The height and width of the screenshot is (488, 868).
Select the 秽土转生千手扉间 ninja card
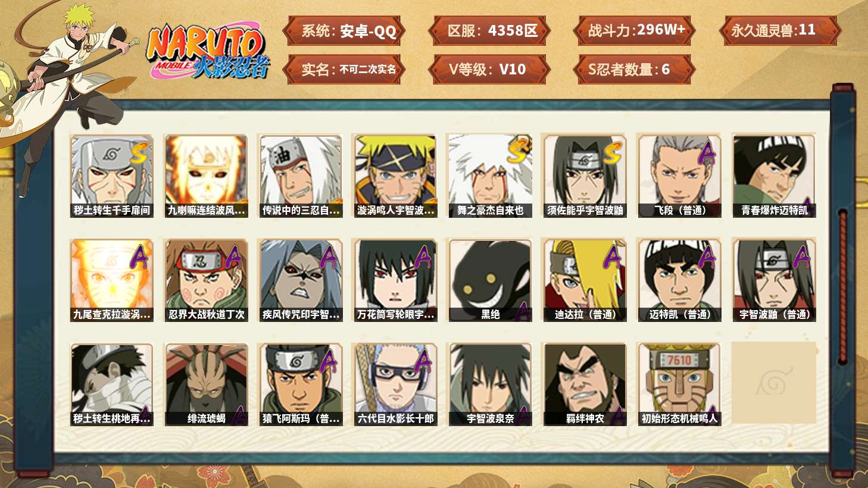(111, 176)
